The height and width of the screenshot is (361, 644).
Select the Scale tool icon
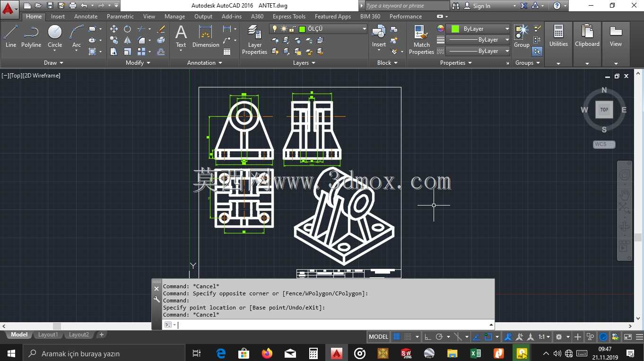127,52
